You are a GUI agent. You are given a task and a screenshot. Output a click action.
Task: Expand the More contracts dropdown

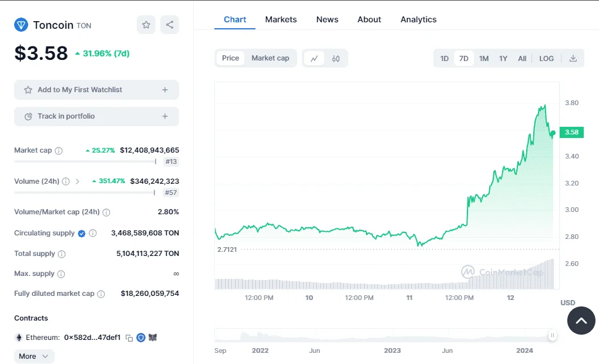[34, 356]
